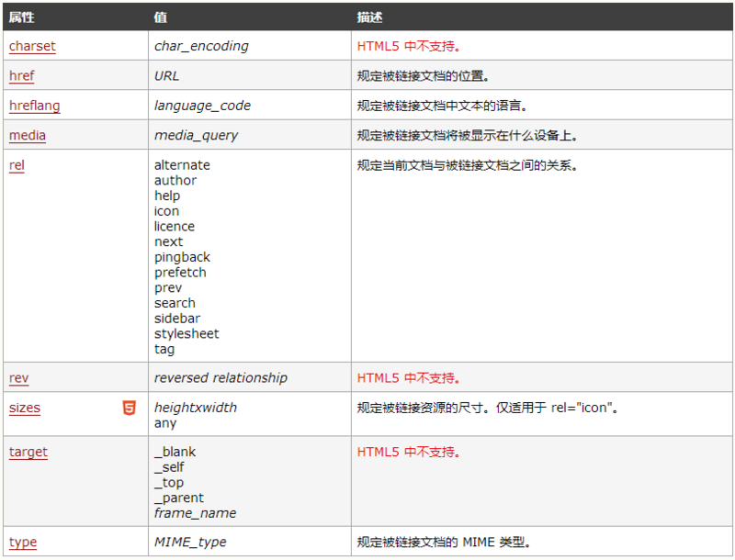Image resolution: width=735 pixels, height=560 pixels.
Task: Open the rel attribute link
Action: [17, 165]
